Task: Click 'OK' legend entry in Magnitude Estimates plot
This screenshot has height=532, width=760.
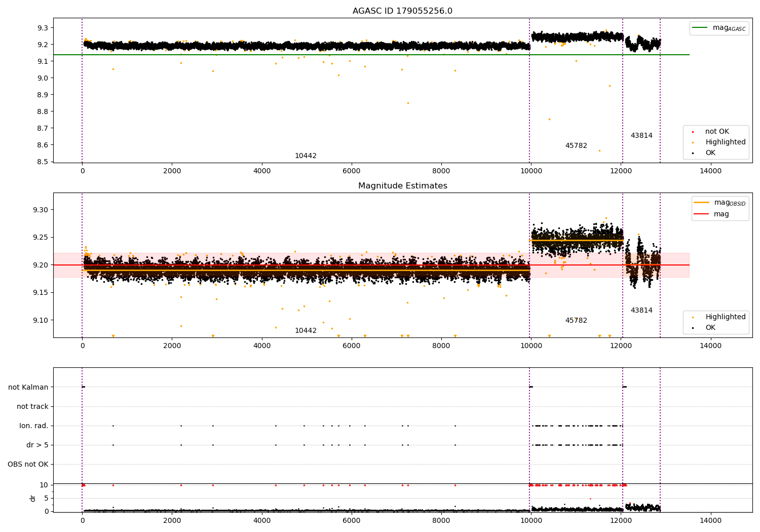Action: pos(710,328)
